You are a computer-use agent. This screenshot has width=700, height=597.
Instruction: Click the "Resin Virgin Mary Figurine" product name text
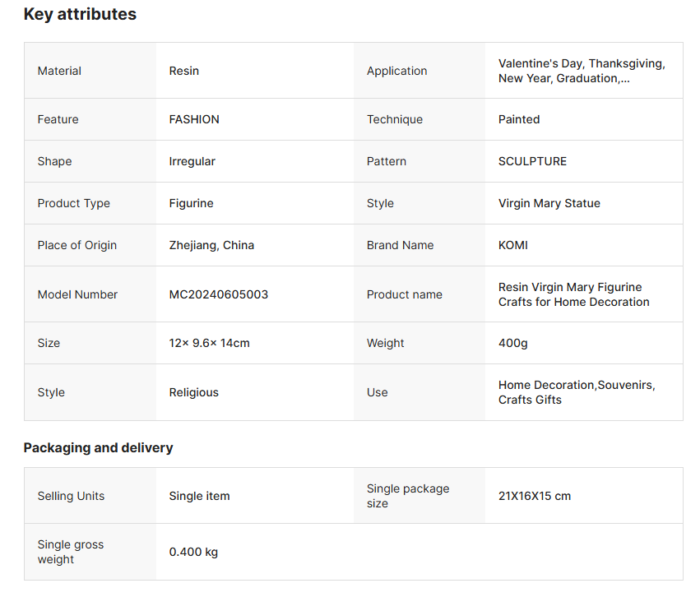(x=570, y=287)
